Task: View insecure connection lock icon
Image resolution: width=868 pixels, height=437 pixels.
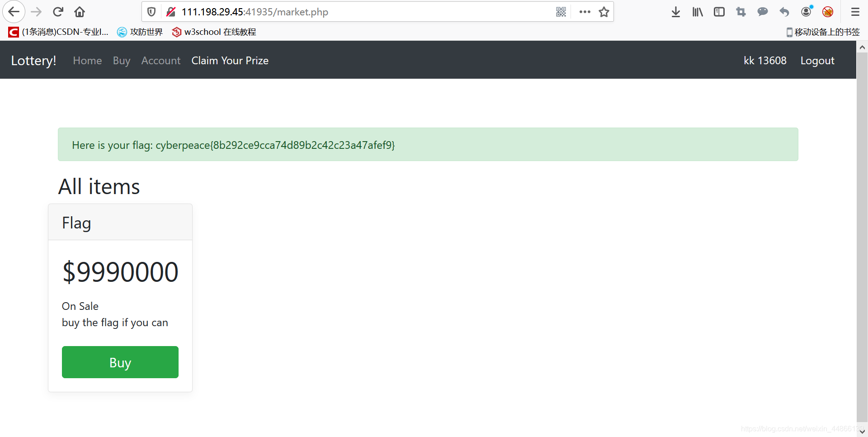Action: (170, 12)
